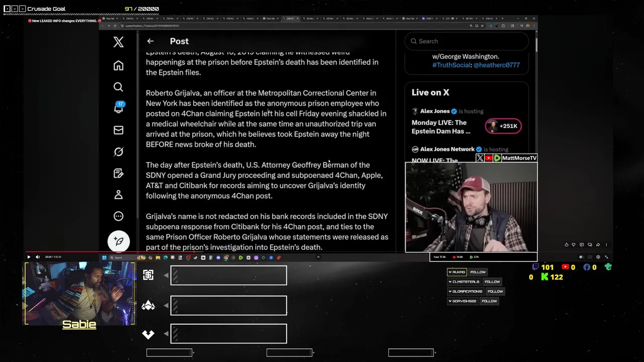
Task: Toggle the autoplay switch in player
Action: (581, 257)
